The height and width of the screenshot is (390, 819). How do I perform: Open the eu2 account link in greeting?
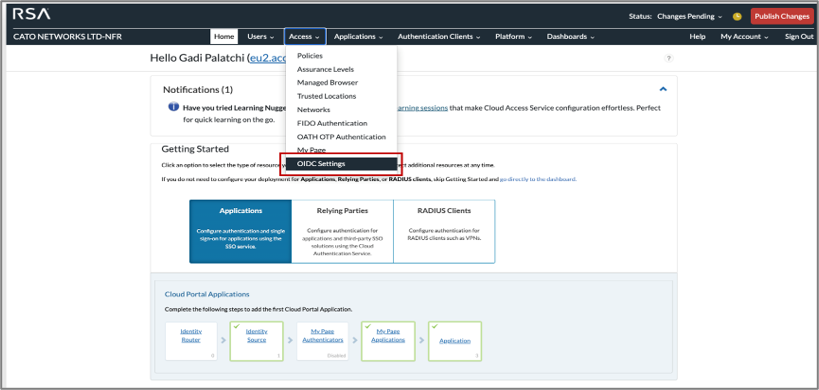pos(267,58)
